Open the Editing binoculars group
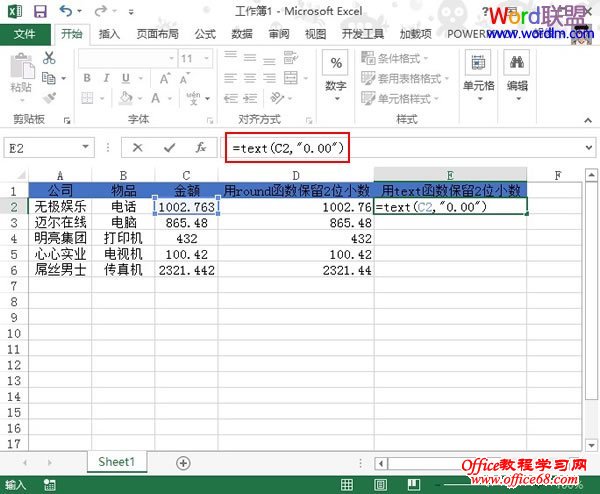This screenshot has height=494, width=600. (x=517, y=75)
